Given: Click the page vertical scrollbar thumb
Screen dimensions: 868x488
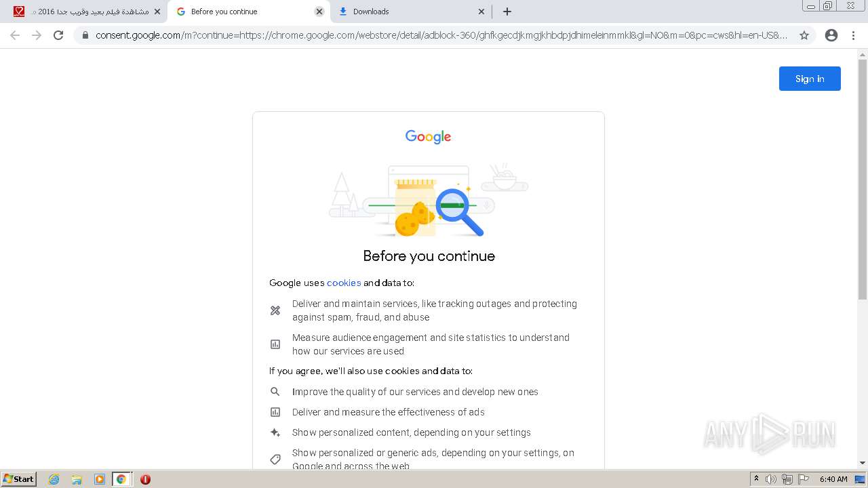Looking at the screenshot, I should tap(863, 180).
